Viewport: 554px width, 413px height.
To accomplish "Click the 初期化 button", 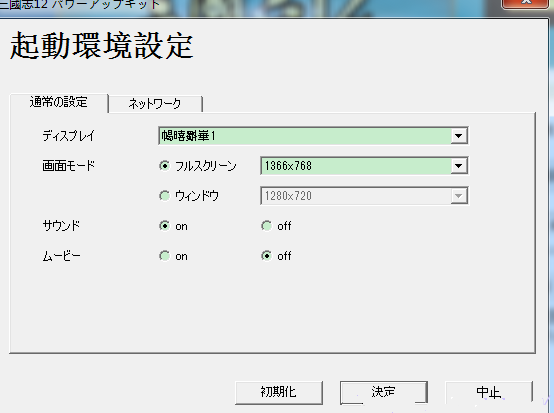I will click(x=279, y=393).
